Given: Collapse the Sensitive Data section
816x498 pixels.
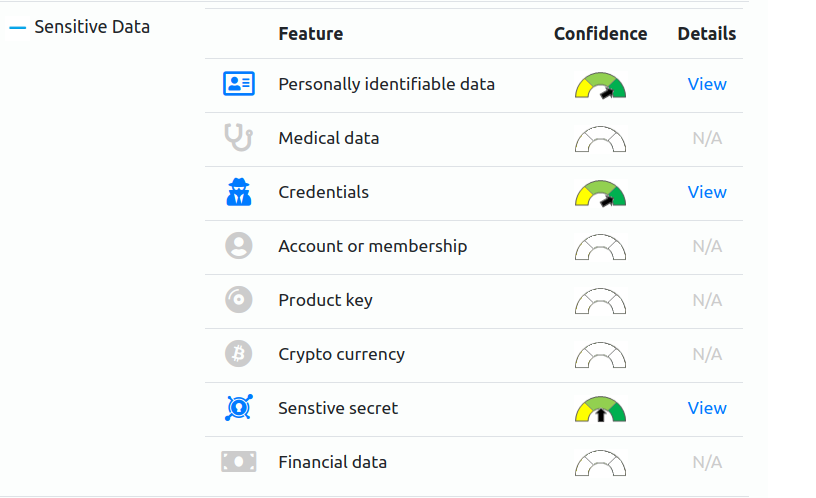Looking at the screenshot, I should [18, 28].
